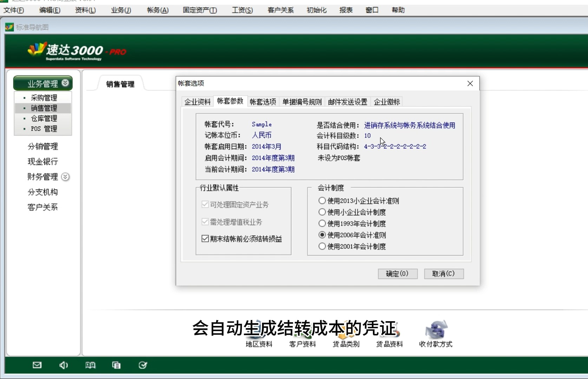
Task: Click the stacked windows icon in bottom bar
Action: pyautogui.click(x=116, y=365)
